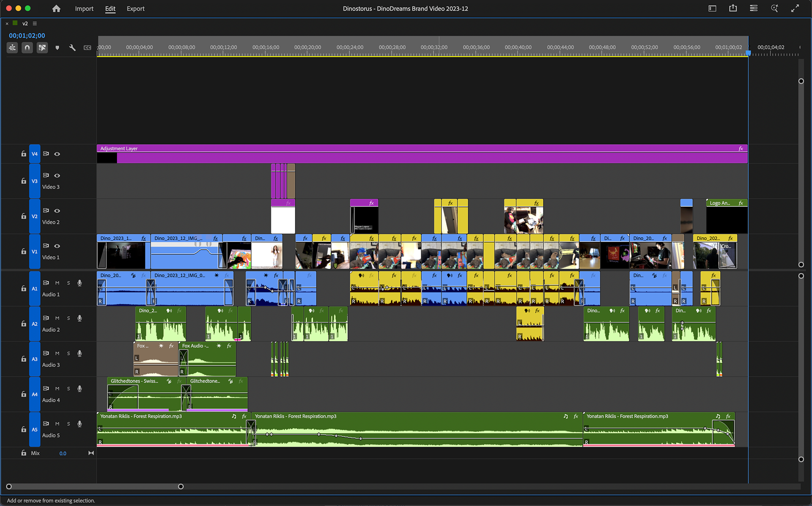812x506 pixels.
Task: Click the magic search icon in the titlebar
Action: tap(774, 8)
